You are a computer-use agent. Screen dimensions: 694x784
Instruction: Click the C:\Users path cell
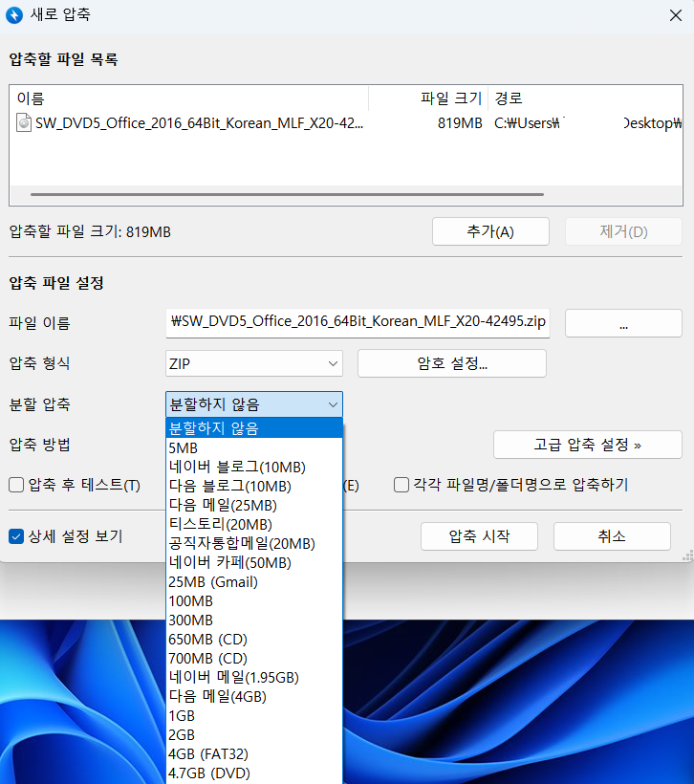coord(588,123)
